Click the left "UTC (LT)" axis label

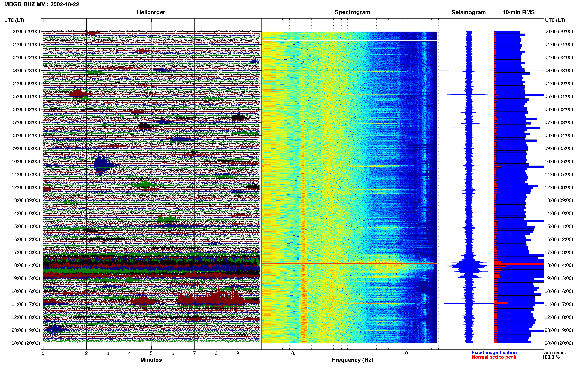tap(14, 20)
